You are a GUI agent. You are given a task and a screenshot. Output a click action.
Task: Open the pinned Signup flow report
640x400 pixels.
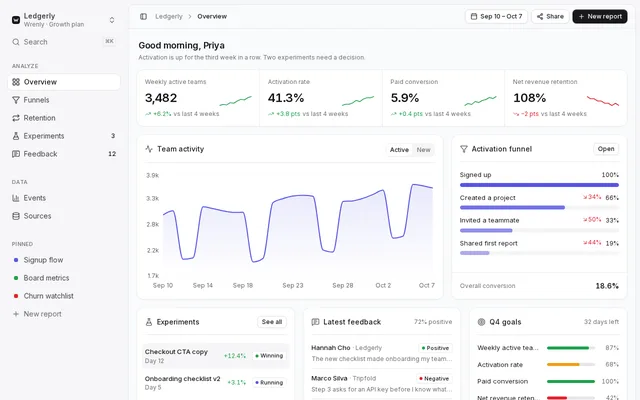[64, 260]
